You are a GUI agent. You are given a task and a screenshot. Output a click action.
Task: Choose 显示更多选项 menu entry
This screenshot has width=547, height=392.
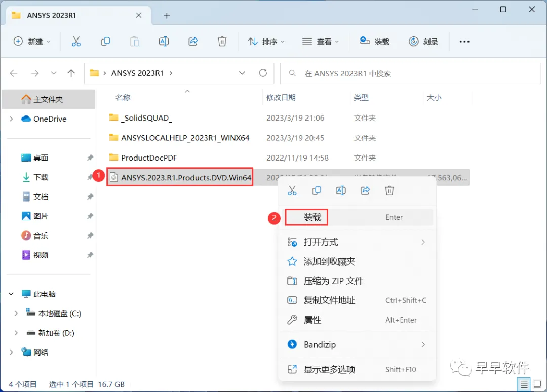tap(357, 369)
